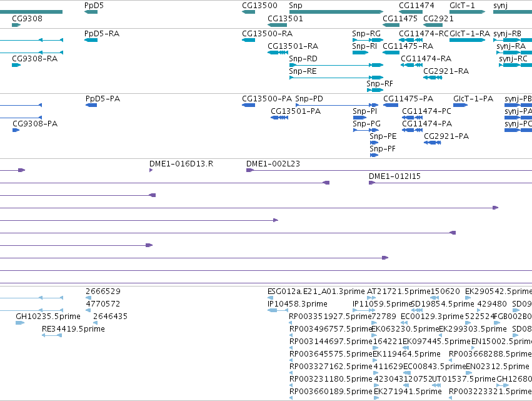Open the DME1-012I15 clone
This screenshot has width=532, height=401.
pyautogui.click(x=450, y=183)
